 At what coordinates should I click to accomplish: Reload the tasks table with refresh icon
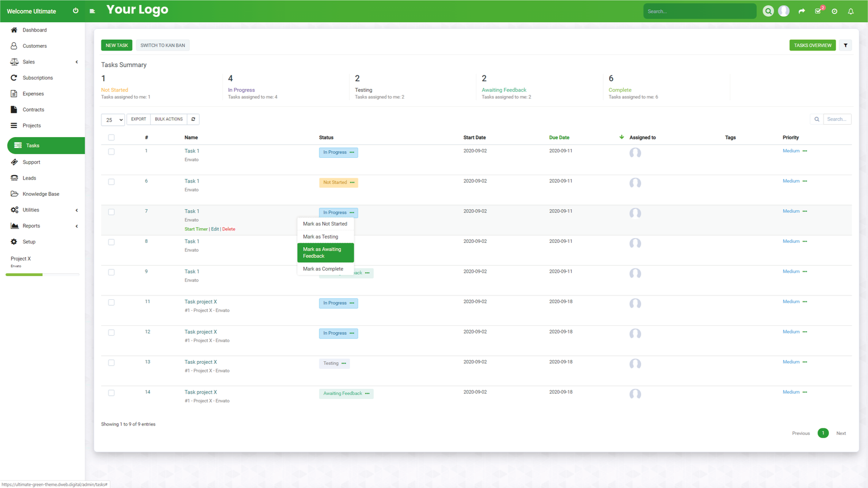pyautogui.click(x=193, y=119)
